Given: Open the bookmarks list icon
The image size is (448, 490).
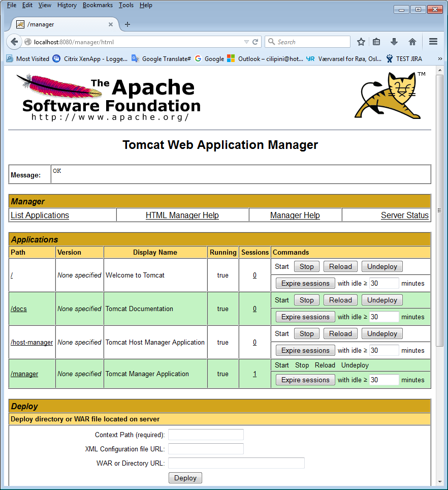Looking at the screenshot, I should coord(376,42).
